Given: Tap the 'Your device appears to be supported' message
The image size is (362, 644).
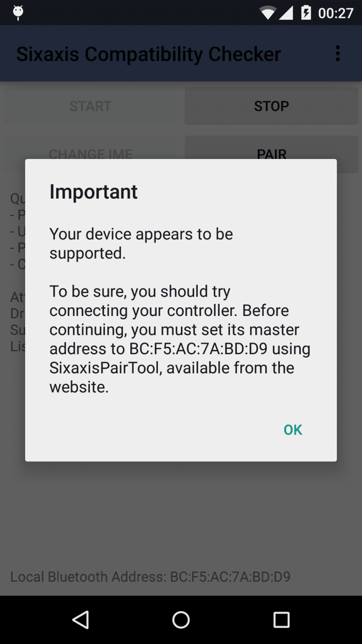Looking at the screenshot, I should 141,243.
